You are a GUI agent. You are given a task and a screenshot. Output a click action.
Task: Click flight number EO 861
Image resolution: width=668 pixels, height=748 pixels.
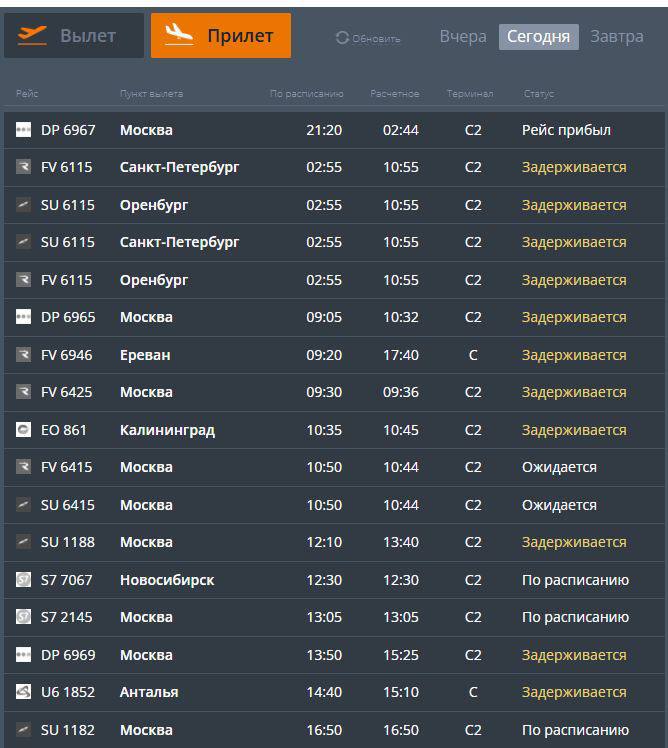pos(64,430)
